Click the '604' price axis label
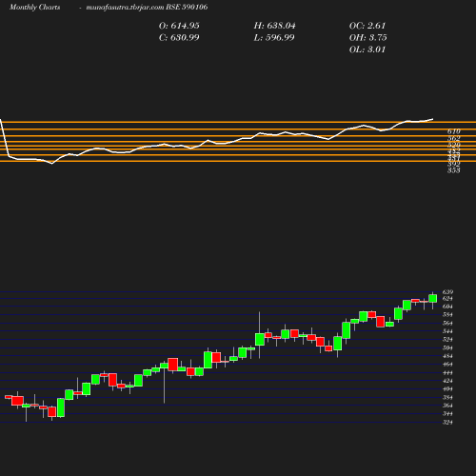Image resolution: width=476 pixels, height=476 pixels. click(447, 307)
